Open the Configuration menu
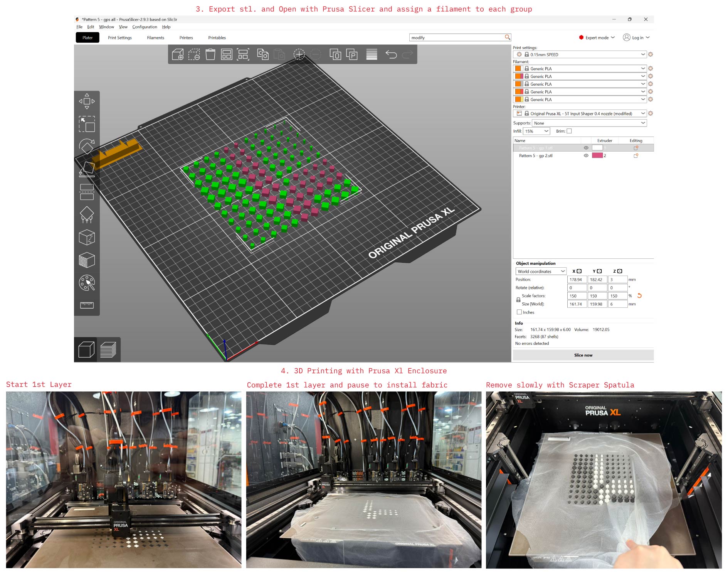Image resolution: width=728 pixels, height=572 pixels. click(x=145, y=27)
